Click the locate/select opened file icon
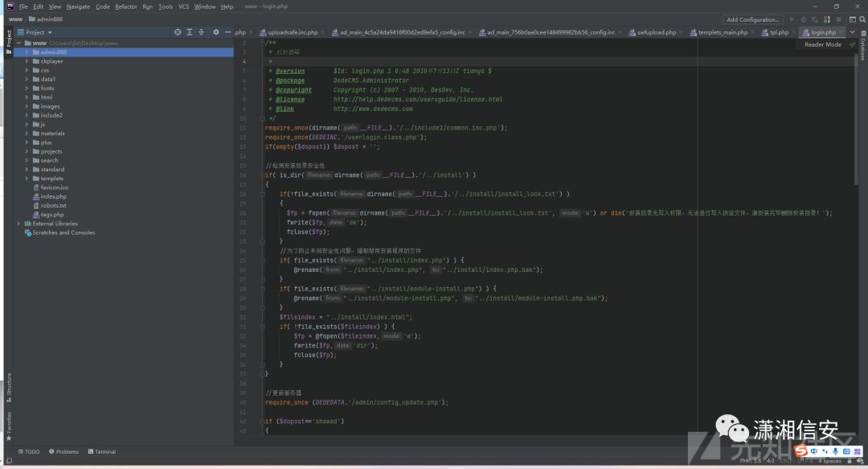This screenshot has width=868, height=469. coord(178,32)
